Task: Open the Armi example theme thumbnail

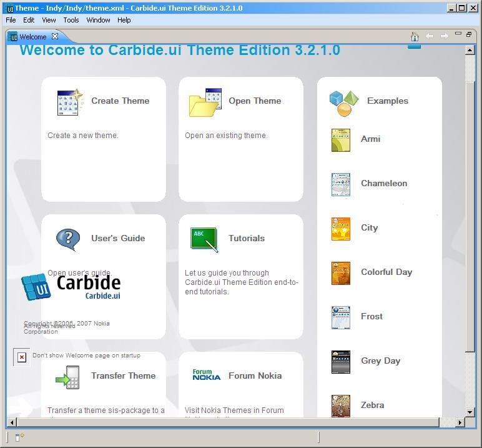Action: [x=341, y=141]
